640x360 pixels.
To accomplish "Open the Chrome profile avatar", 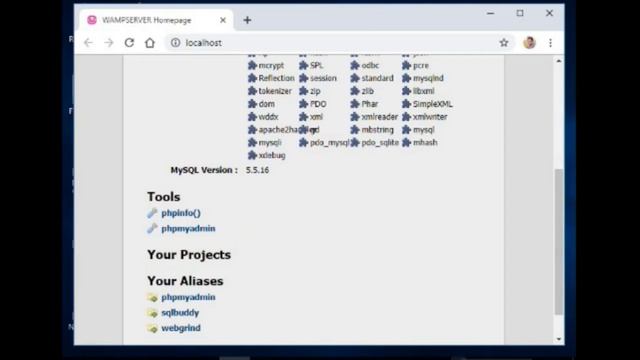I will [529, 43].
